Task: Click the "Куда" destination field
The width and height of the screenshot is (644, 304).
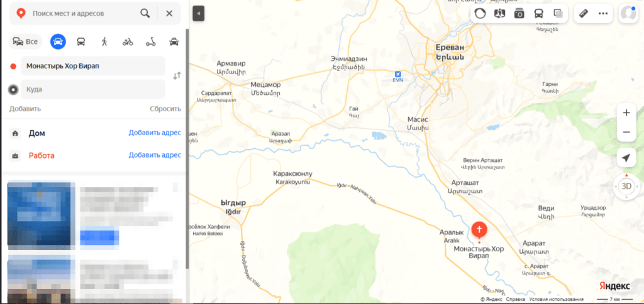Action: pyautogui.click(x=93, y=89)
